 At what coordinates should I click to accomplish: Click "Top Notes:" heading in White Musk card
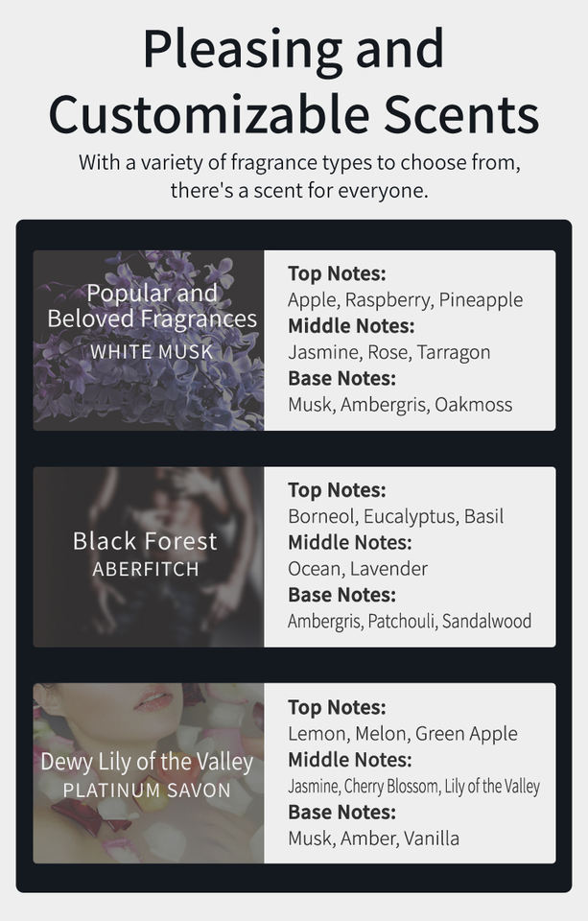(337, 273)
